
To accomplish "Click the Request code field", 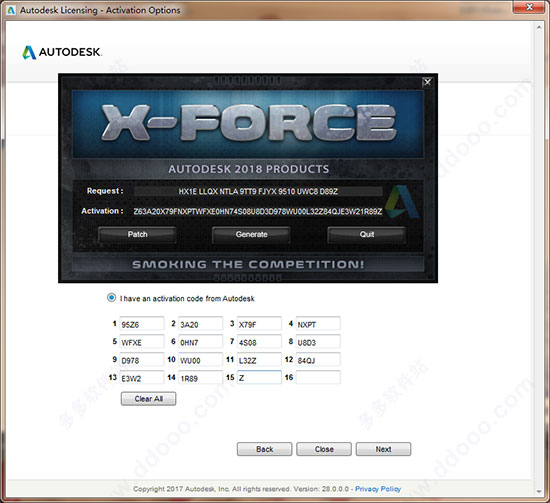I will 258,191.
